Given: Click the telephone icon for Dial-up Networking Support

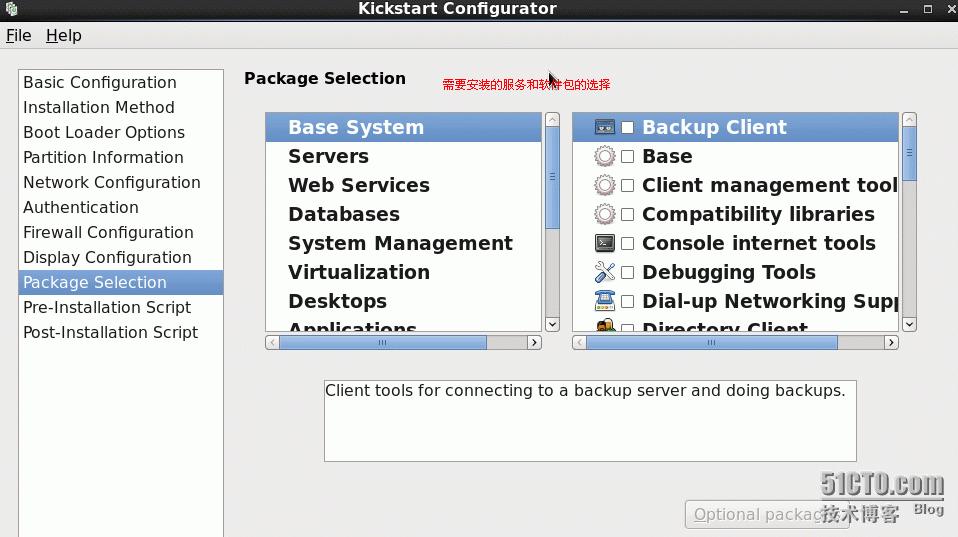Looking at the screenshot, I should click(x=604, y=301).
